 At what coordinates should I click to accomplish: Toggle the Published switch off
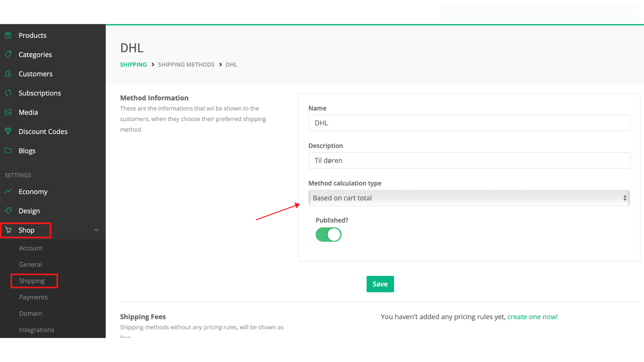pyautogui.click(x=328, y=235)
